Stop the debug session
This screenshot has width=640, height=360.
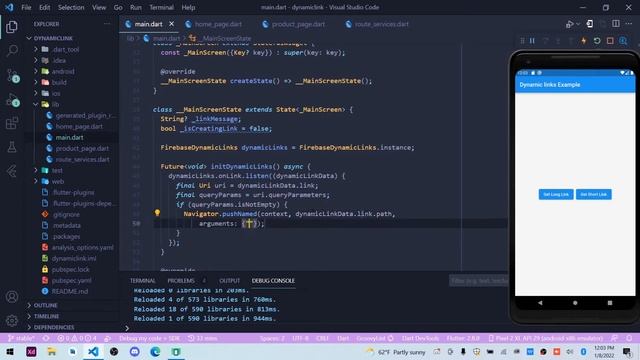coord(610,41)
